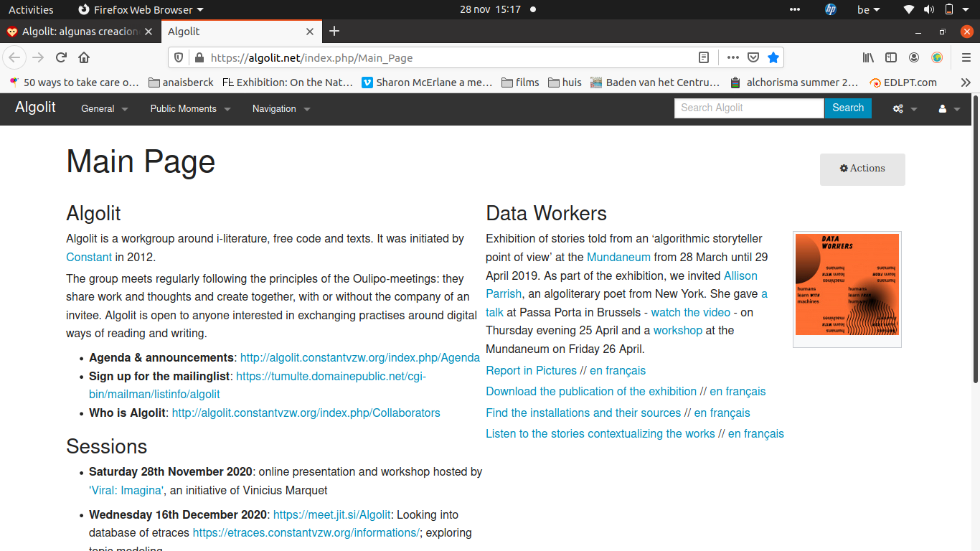Open the Firefox hamburger menu
The width and height of the screenshot is (980, 551).
point(966,57)
